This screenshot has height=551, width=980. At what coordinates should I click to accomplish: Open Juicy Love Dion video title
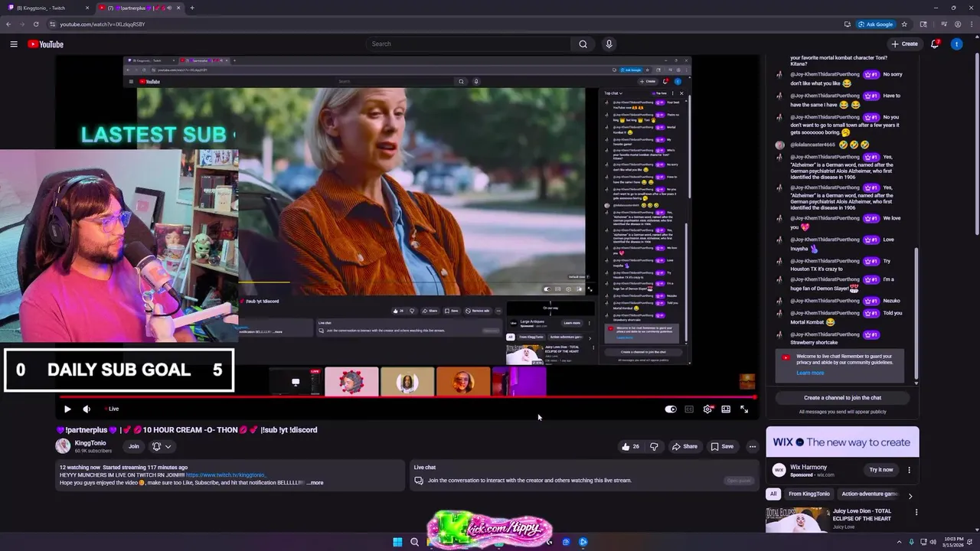coord(862,514)
